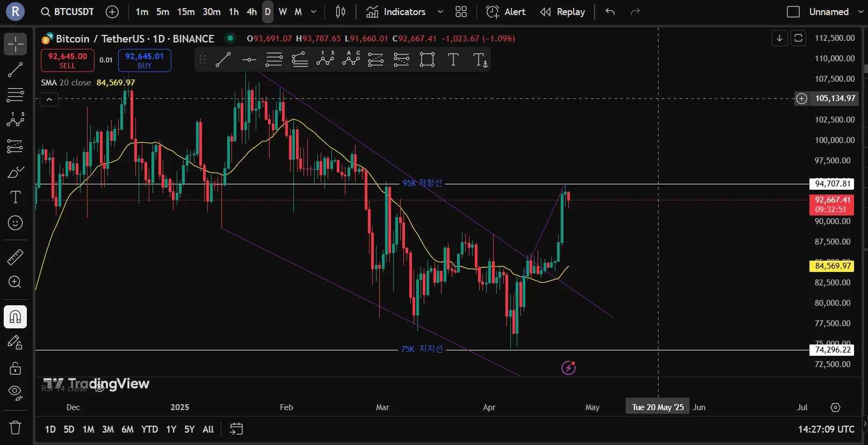Open the user profile menu R avatar
Viewport: 868px width, 445px height.
coord(15,12)
